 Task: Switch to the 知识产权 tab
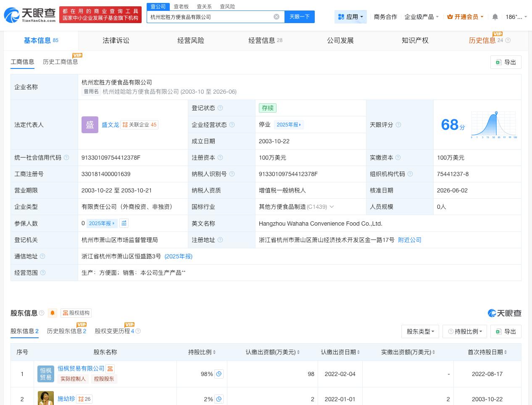[x=415, y=40]
